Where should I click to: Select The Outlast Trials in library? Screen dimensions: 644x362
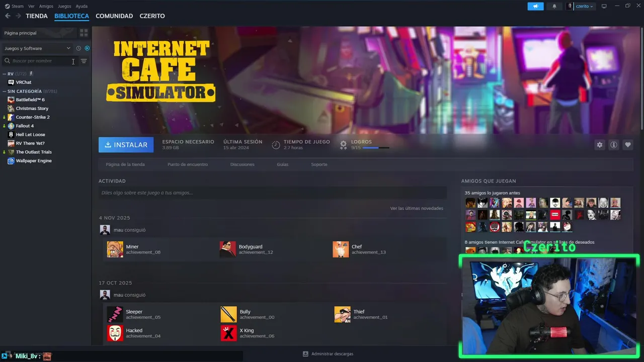(x=34, y=152)
